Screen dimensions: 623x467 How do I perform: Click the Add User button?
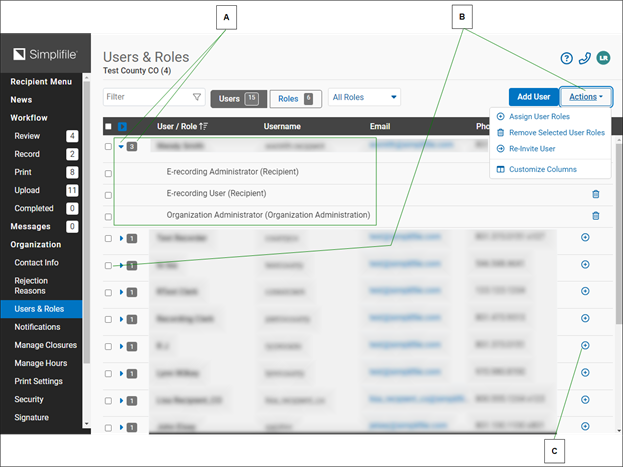534,97
